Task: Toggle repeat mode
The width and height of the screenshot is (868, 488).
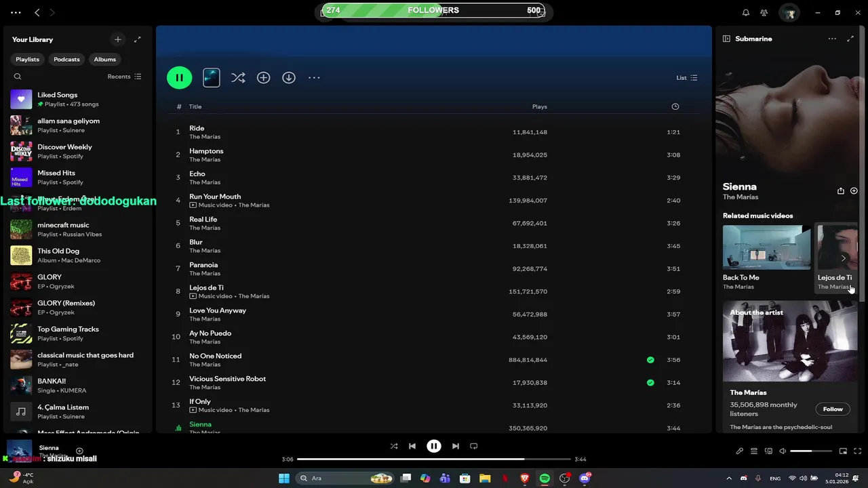Action: tap(474, 446)
